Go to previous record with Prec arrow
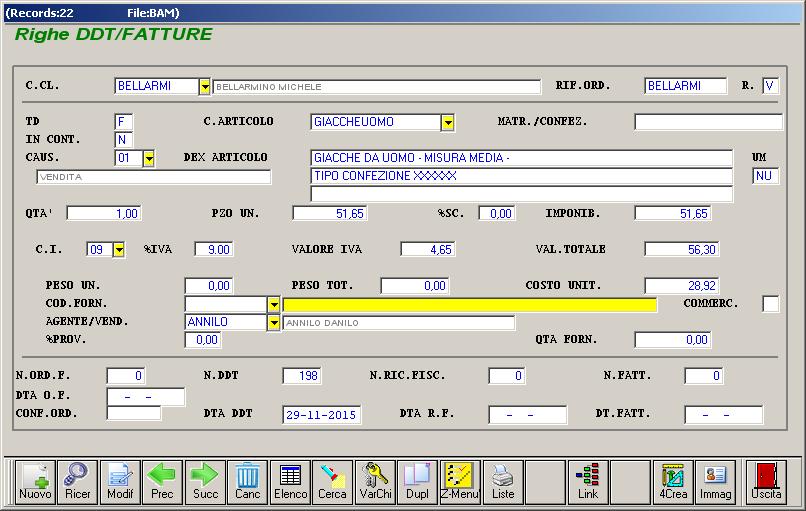Viewport: 806px width, 511px height. [162, 482]
